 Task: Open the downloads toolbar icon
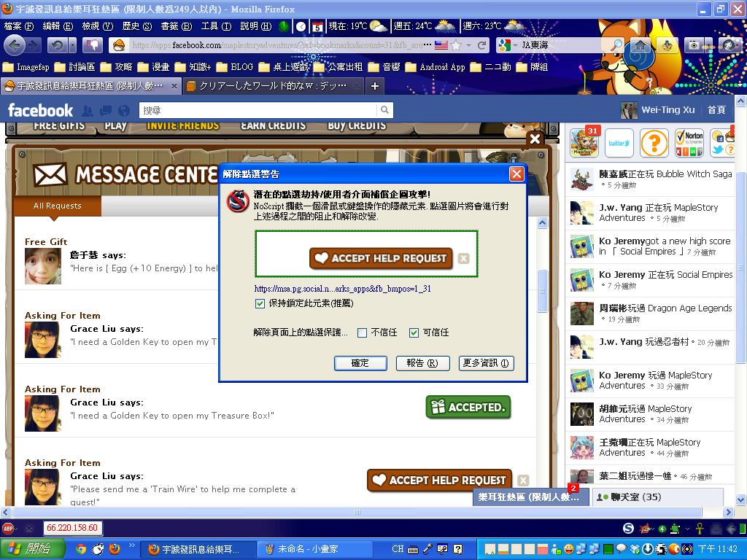click(667, 45)
